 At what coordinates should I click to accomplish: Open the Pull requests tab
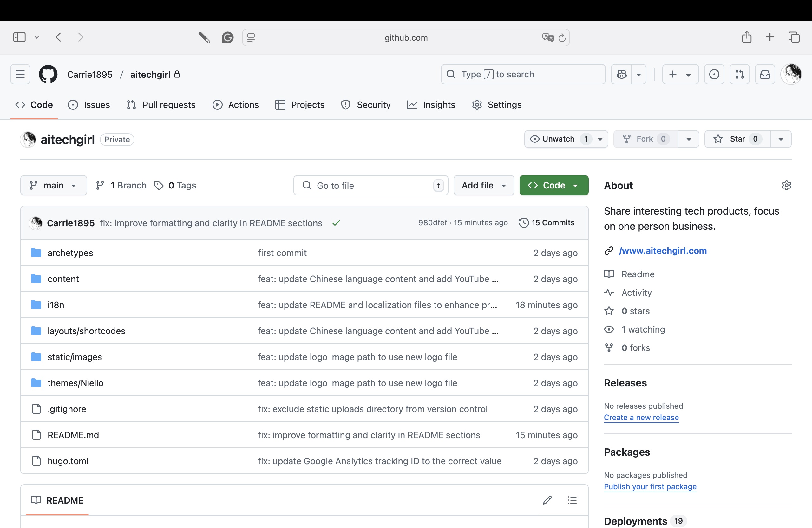161,105
